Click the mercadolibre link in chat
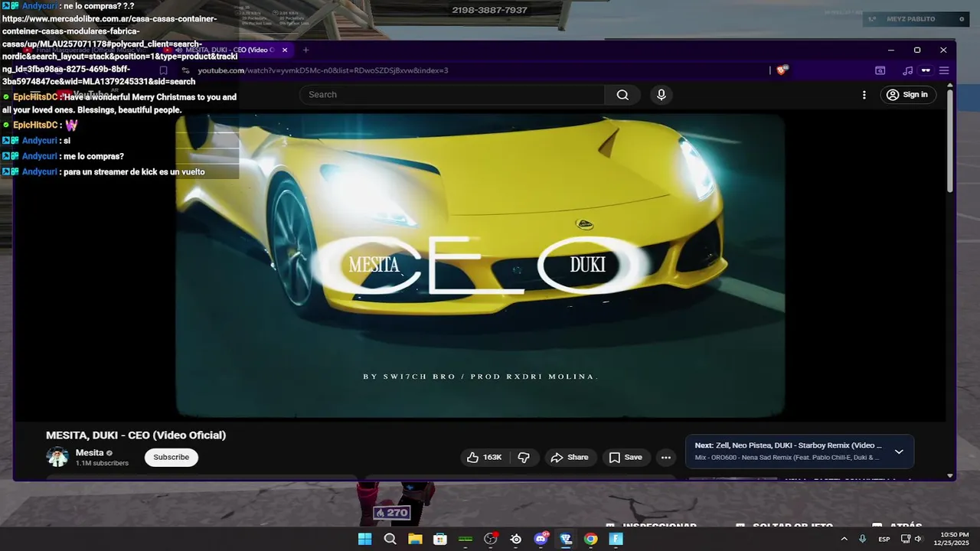Screen dimensions: 980x551 119,50
